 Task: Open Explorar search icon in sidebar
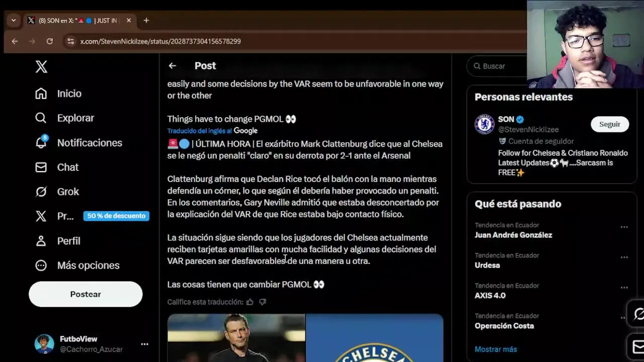click(x=41, y=118)
